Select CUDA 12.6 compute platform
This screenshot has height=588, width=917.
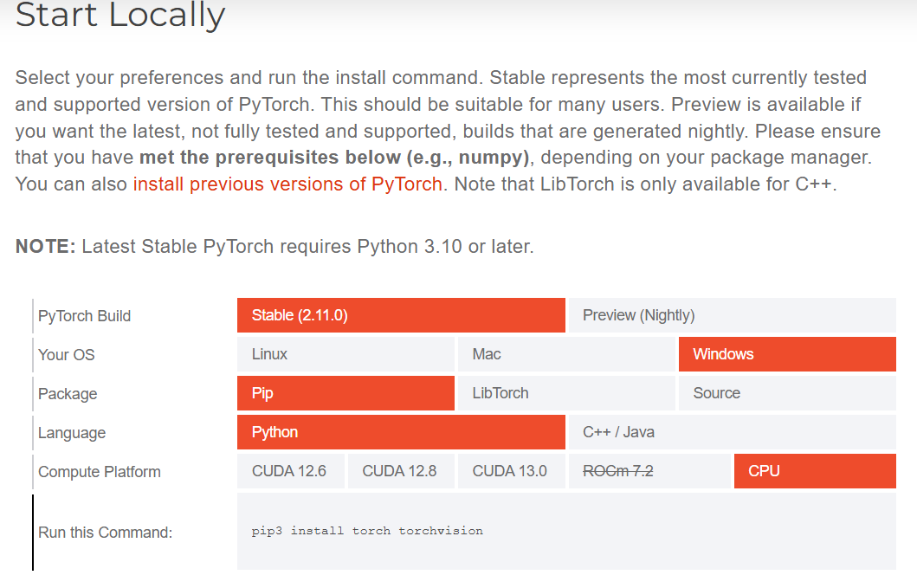click(x=290, y=471)
